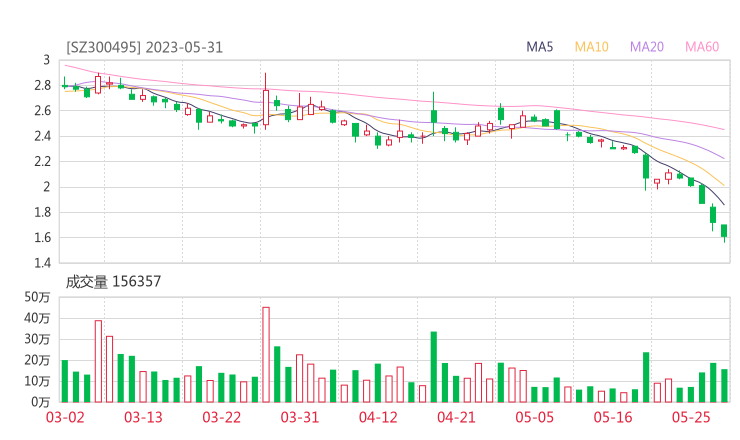Click the tallest red volume bar above 40万

click(x=266, y=355)
